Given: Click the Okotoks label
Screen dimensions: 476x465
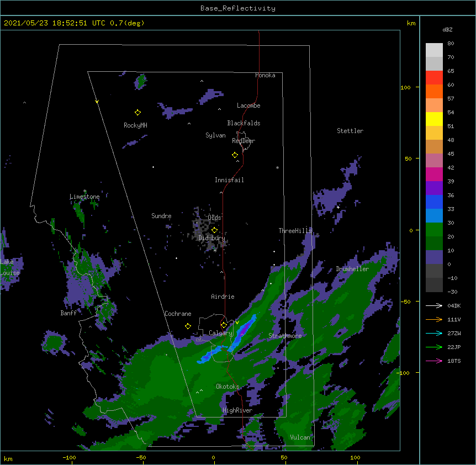Looking at the screenshot, I should (228, 387).
